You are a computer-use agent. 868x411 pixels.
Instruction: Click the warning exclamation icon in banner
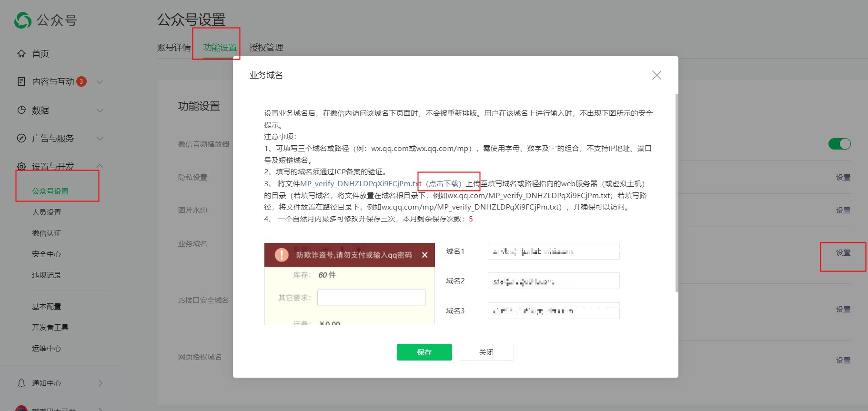coord(282,255)
